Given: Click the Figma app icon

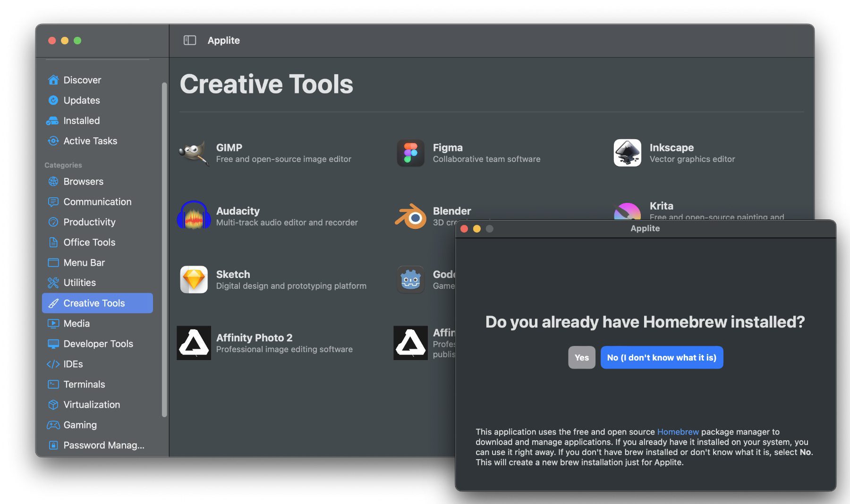Looking at the screenshot, I should (x=410, y=153).
